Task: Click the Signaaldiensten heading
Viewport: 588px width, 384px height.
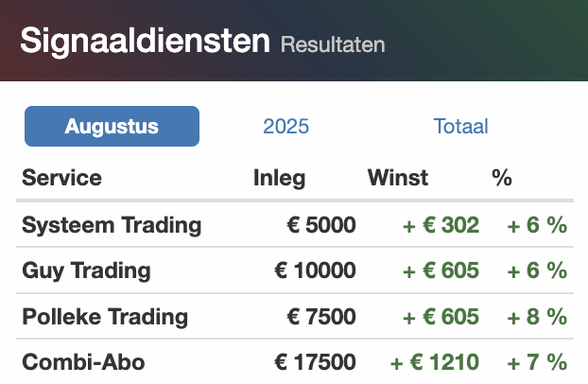Action: coord(146,41)
